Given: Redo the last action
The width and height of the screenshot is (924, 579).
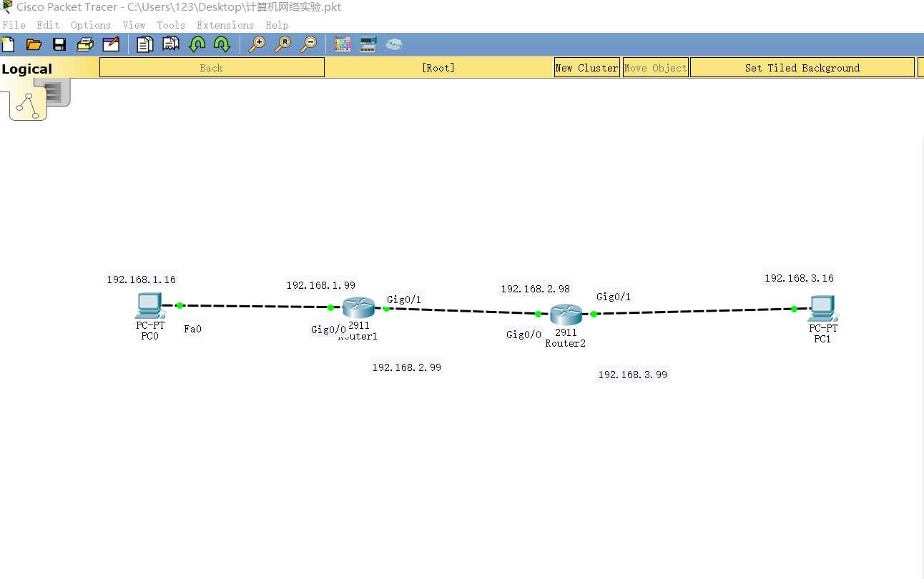Looking at the screenshot, I should [x=222, y=44].
